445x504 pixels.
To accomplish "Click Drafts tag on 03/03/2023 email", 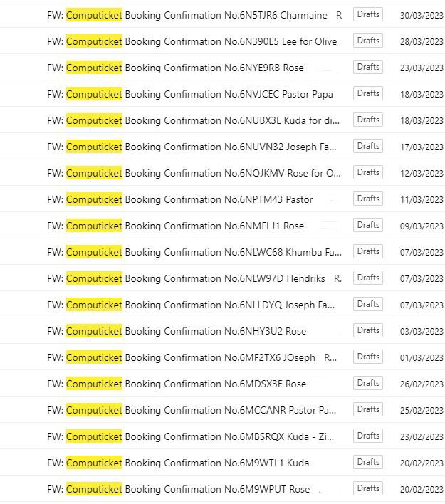I will pyautogui.click(x=368, y=331).
